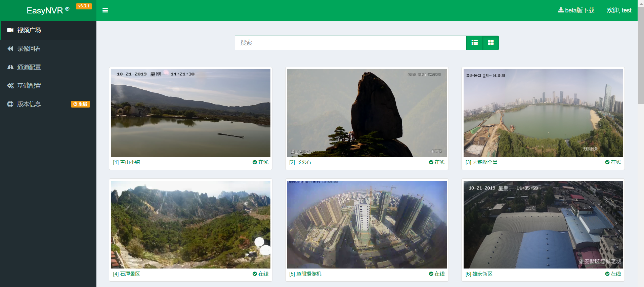Click the v3.3.1 version badge
Image resolution: width=644 pixels, height=287 pixels.
pyautogui.click(x=84, y=6)
